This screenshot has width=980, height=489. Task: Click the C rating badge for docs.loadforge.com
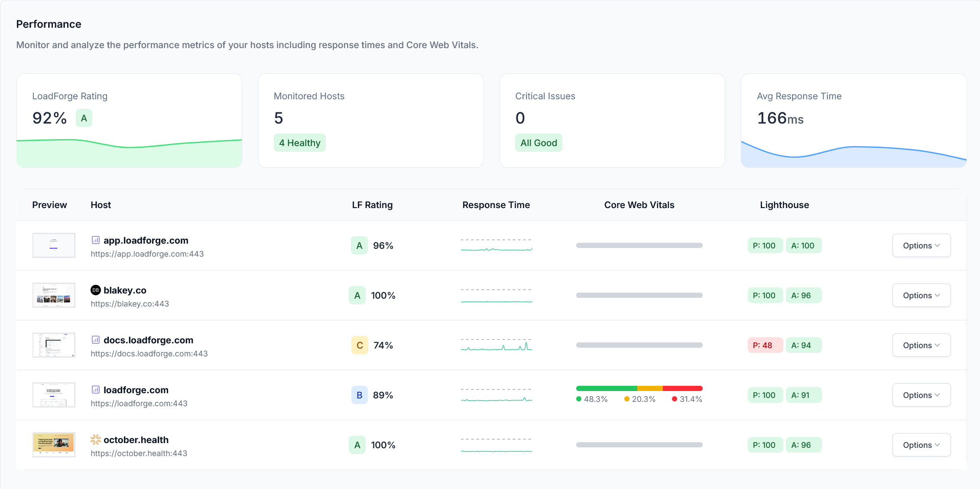360,345
